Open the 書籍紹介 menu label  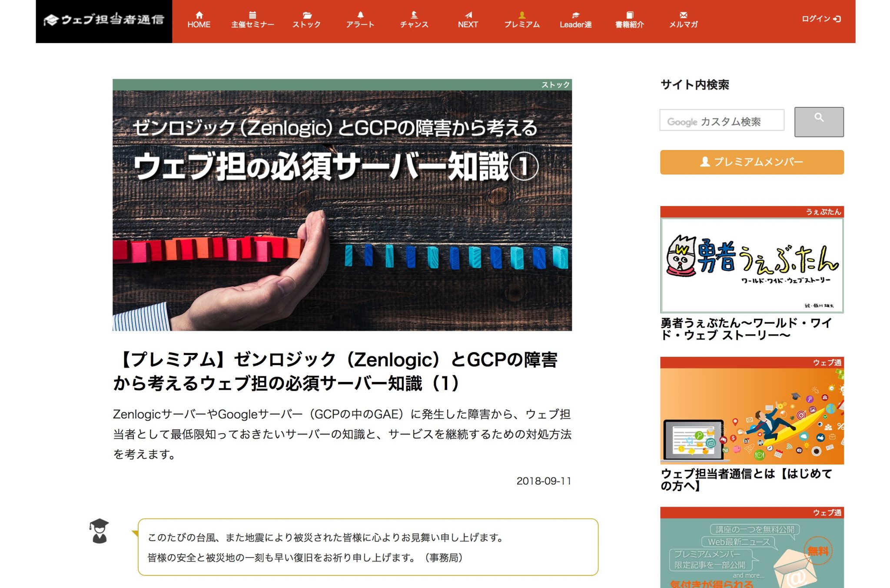[630, 25]
